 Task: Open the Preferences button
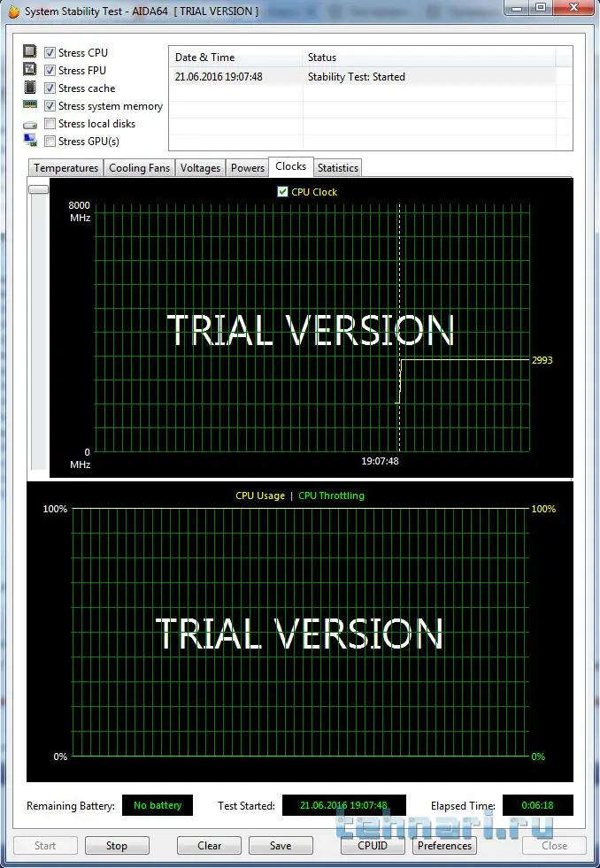click(x=444, y=845)
